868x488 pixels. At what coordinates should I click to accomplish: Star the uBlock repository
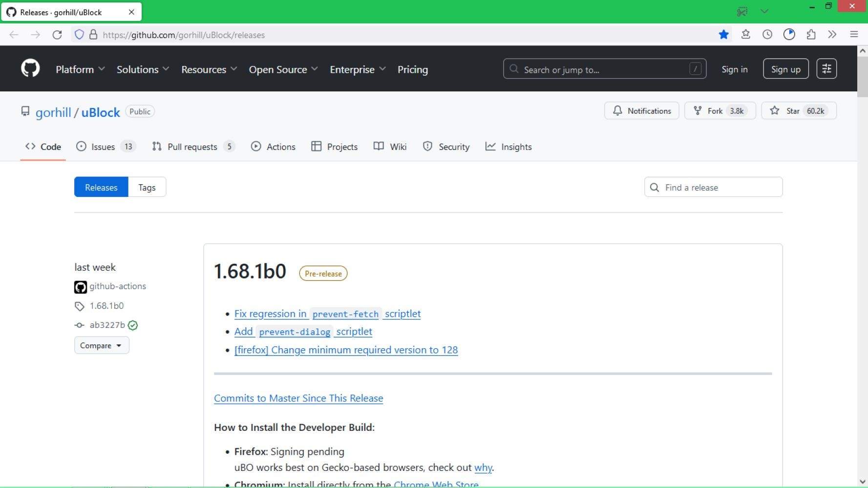(799, 111)
